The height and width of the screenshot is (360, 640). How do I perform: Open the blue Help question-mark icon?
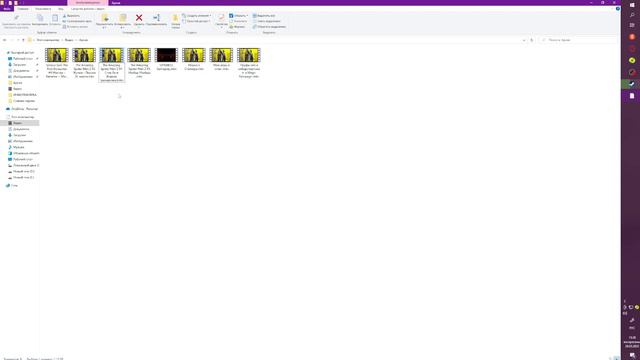pos(618,9)
